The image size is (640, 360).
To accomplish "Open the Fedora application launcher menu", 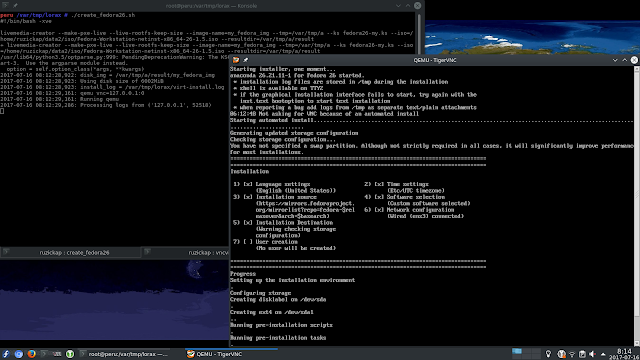I will click(x=6, y=354).
